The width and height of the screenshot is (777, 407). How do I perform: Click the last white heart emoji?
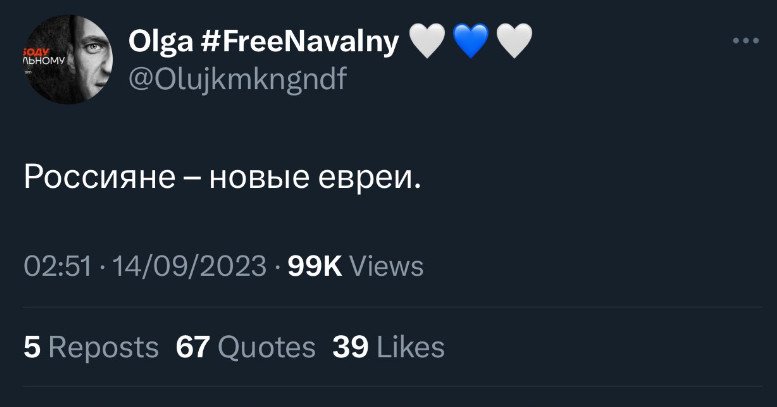(x=513, y=41)
